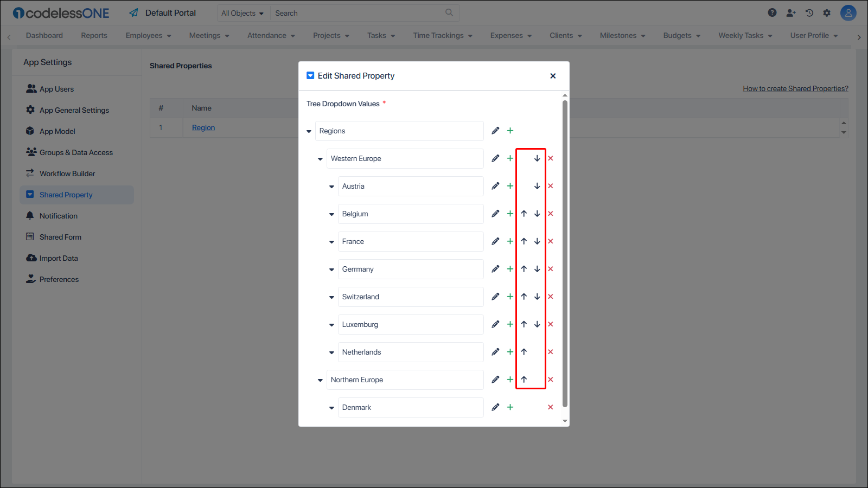Remove the Denmark node
The width and height of the screenshot is (868, 488).
551,407
